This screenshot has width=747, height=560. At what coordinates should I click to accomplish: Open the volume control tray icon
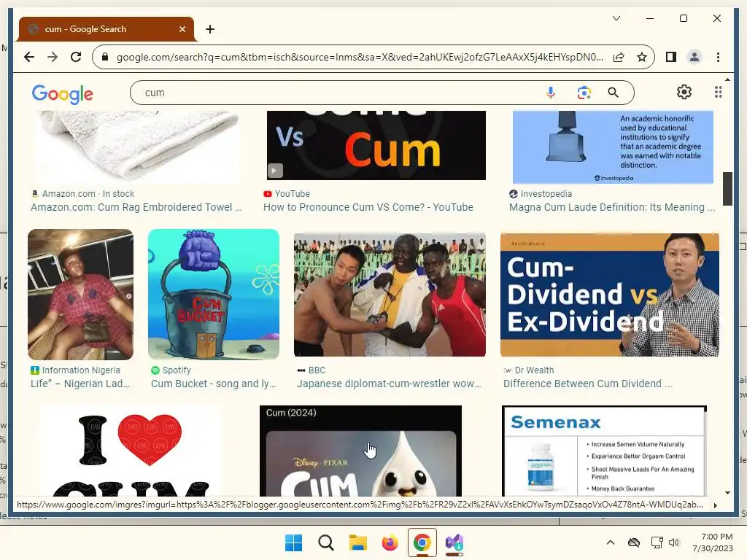(673, 542)
